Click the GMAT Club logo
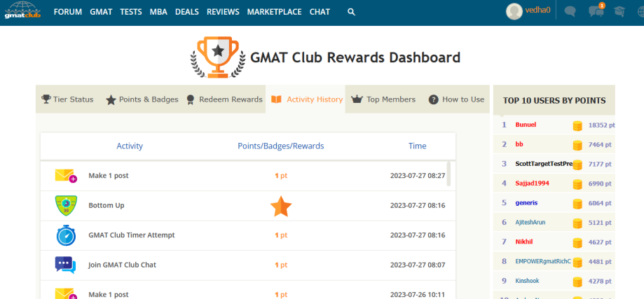 [22, 11]
